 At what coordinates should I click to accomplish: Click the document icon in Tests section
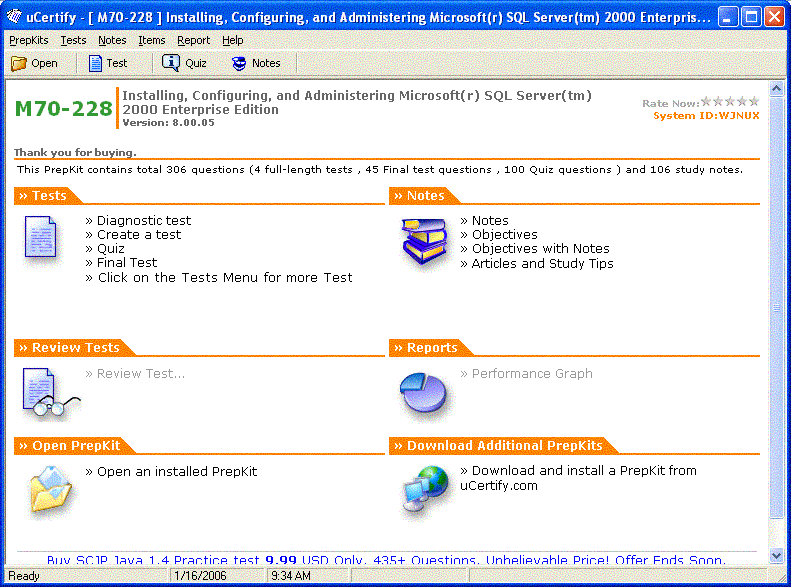pos(40,237)
